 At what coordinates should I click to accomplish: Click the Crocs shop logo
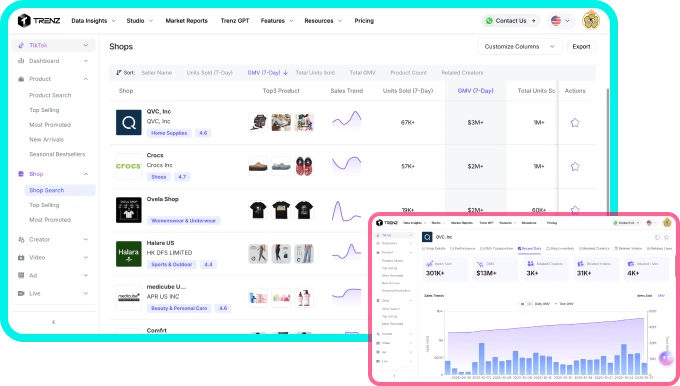click(x=128, y=166)
